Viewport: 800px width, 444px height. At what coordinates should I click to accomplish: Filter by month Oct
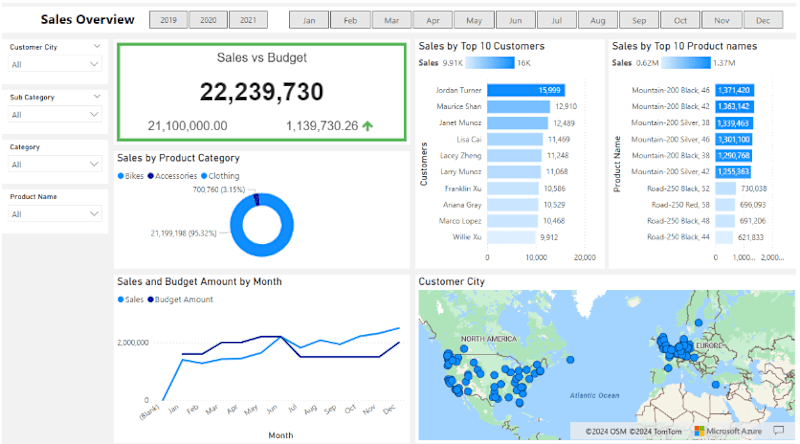(680, 20)
